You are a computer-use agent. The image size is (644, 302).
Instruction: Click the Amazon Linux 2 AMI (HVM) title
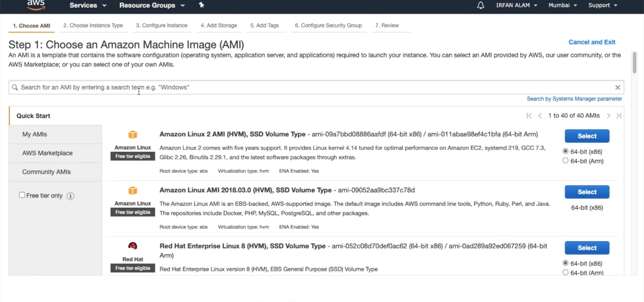pyautogui.click(x=232, y=134)
